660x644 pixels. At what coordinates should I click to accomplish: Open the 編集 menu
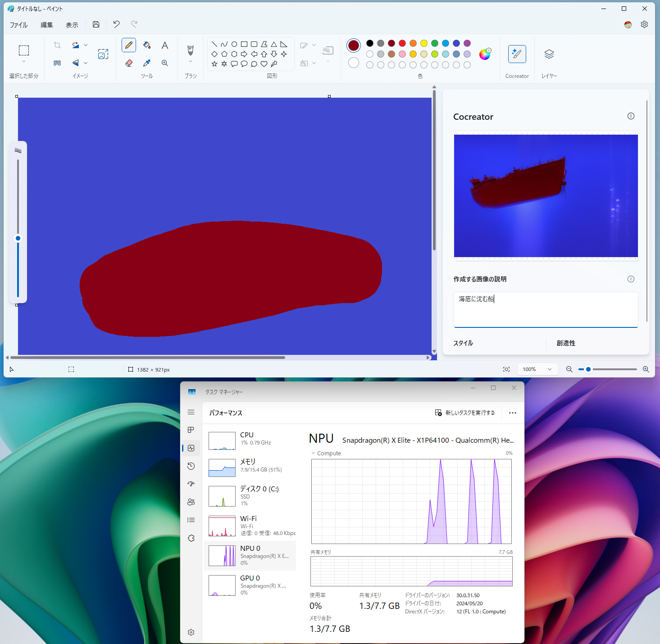coord(47,25)
